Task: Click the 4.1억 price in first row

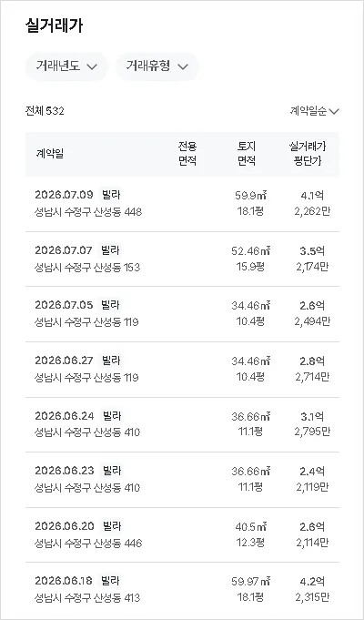Action: click(x=312, y=196)
